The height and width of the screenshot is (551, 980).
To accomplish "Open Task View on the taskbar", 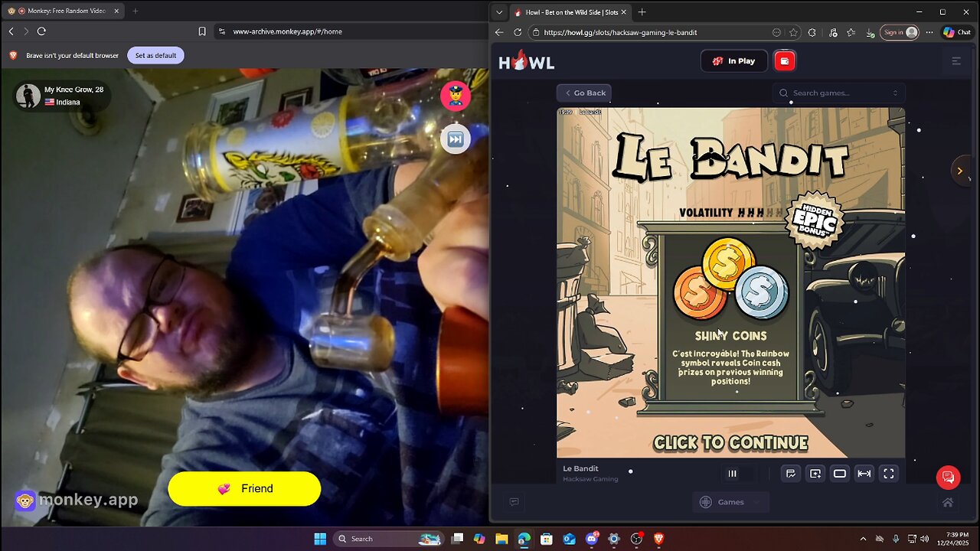I will tap(458, 539).
